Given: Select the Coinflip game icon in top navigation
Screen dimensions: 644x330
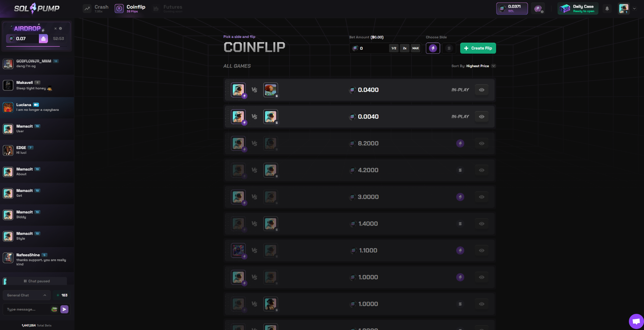Looking at the screenshot, I should coord(119,8).
